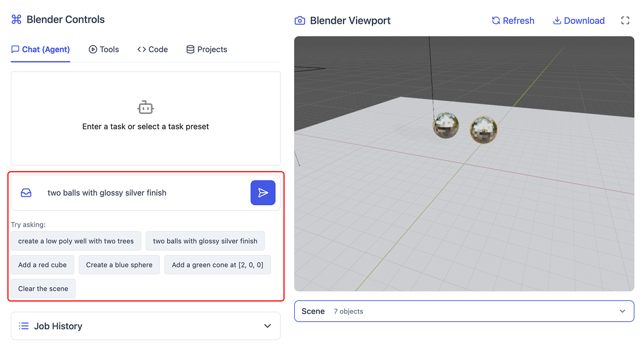The width and height of the screenshot is (644, 348).
Task: Click the left silver sphere in the viewport
Action: click(x=446, y=125)
